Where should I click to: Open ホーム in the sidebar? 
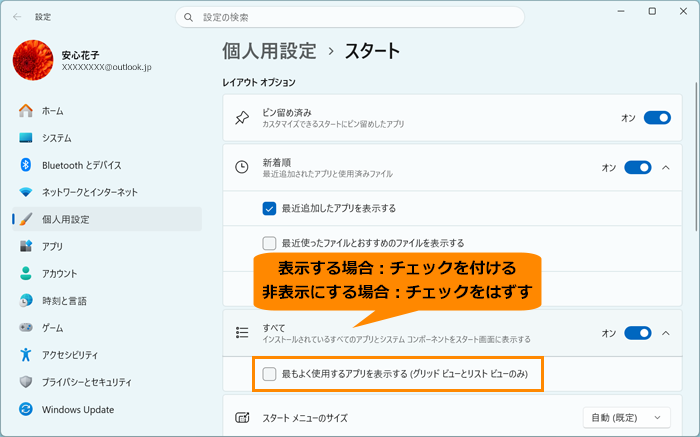click(x=107, y=111)
